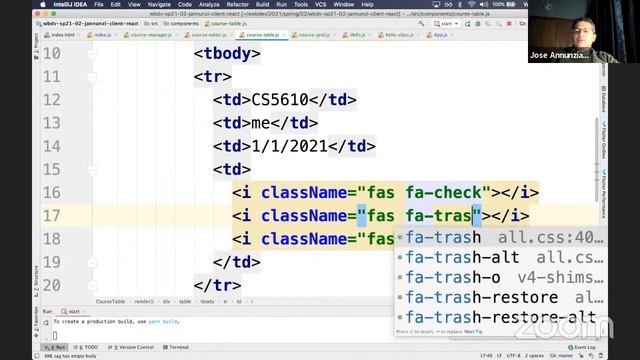Click the 'src' breadcrumb in navigation bar
The image size is (640, 360).
coord(151,24)
